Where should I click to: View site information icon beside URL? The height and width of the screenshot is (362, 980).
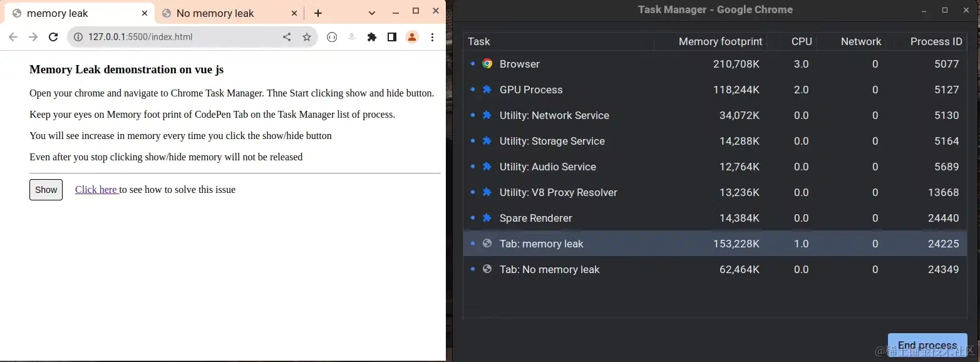(x=78, y=37)
